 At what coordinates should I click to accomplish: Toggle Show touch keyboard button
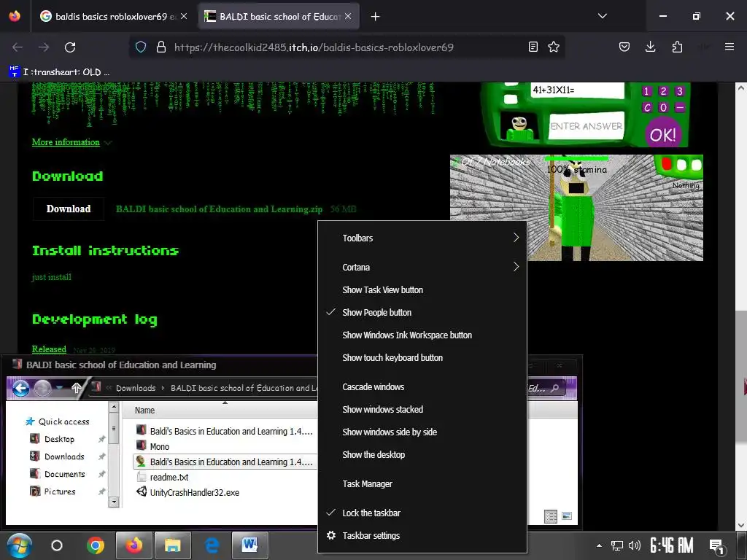[x=422, y=357]
